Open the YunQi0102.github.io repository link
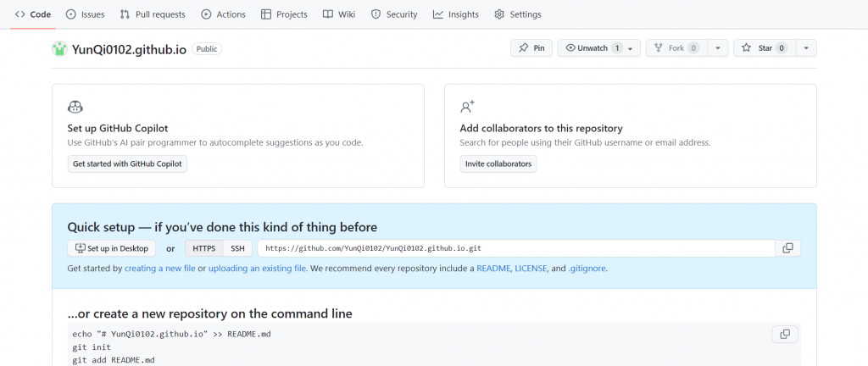 click(129, 48)
